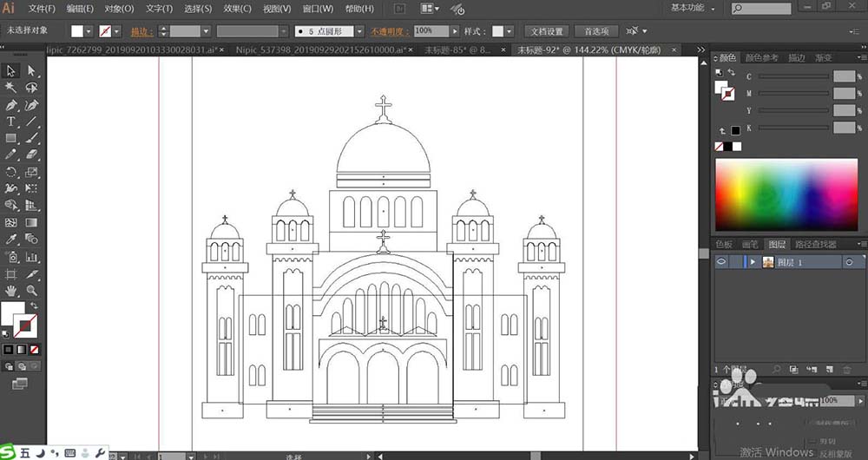
Task: Swap fill and stroke in the toolbox
Action: tap(35, 306)
